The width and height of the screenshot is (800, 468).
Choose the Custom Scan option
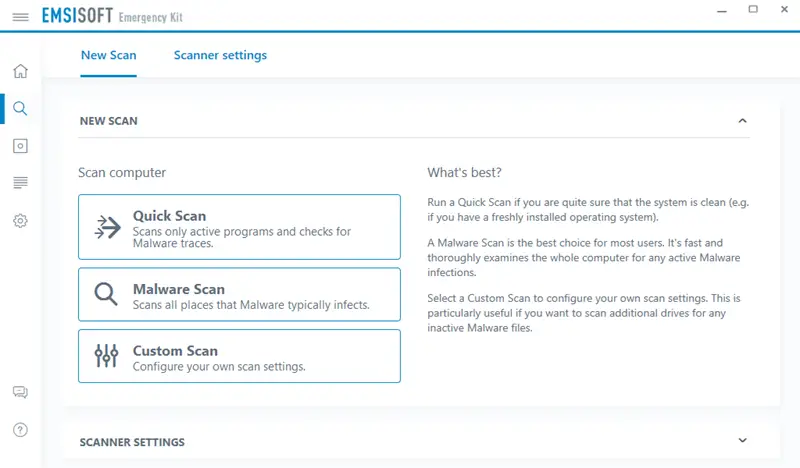pos(239,356)
